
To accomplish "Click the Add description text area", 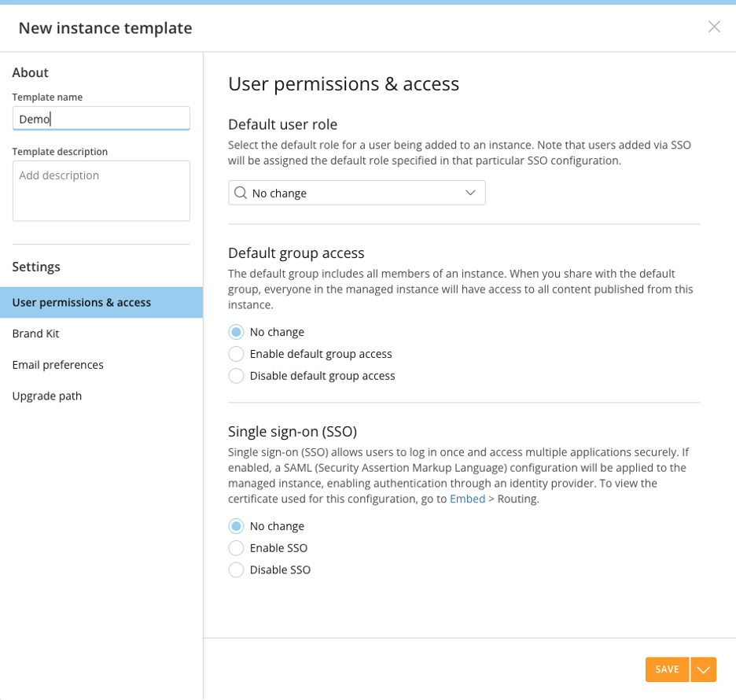I will pos(101,190).
